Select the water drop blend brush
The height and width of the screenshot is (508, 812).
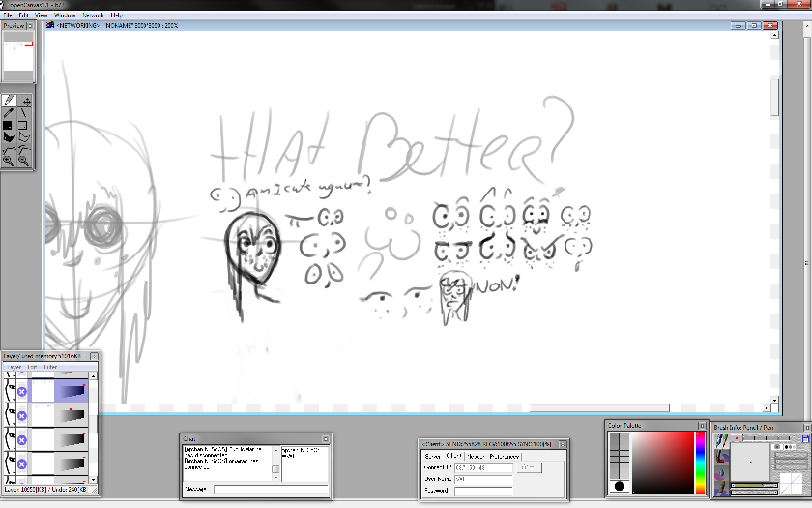[x=722, y=472]
